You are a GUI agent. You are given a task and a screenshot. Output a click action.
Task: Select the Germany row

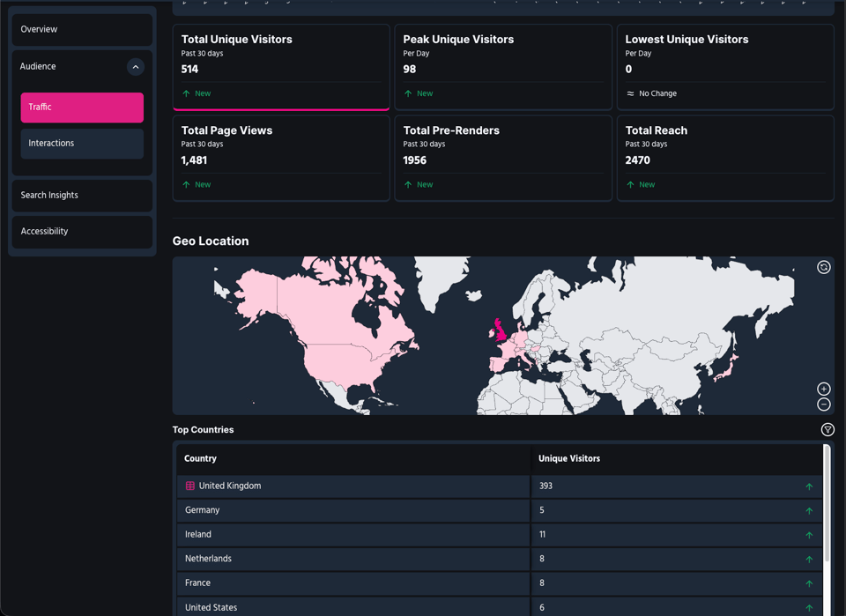click(500, 511)
